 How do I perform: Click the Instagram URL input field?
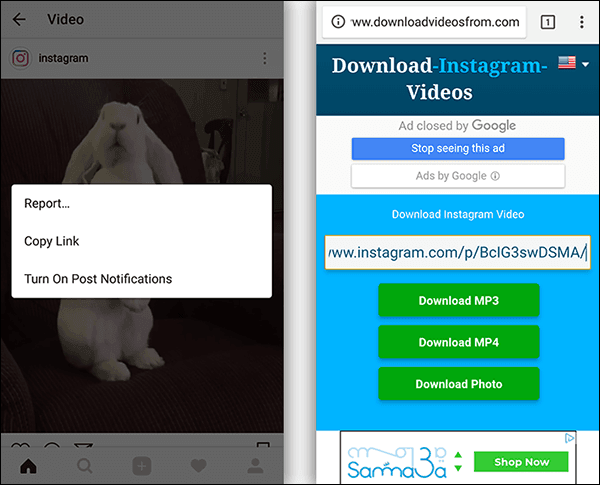(x=458, y=252)
